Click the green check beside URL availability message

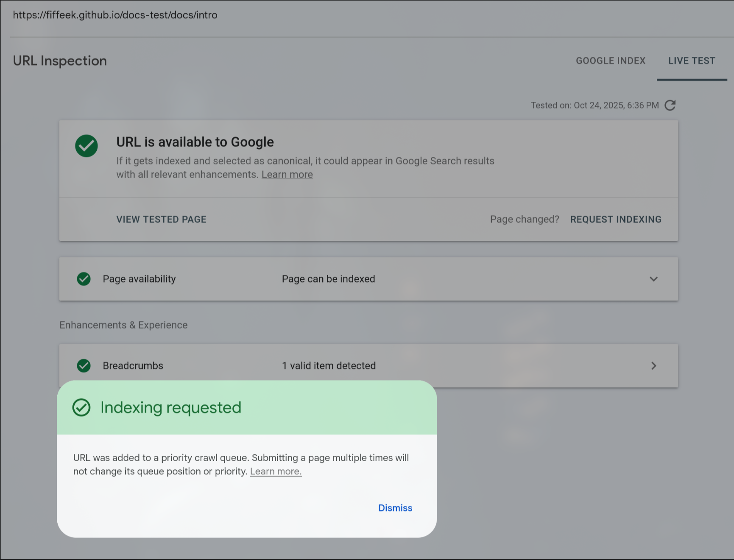coord(86,145)
